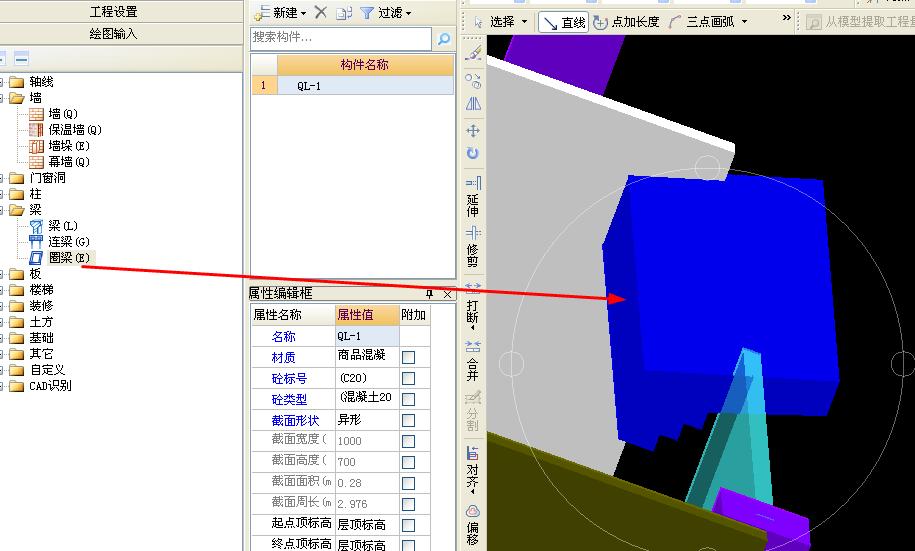
Task: Tick the 截面高度 附加 checkbox
Action: [x=408, y=462]
